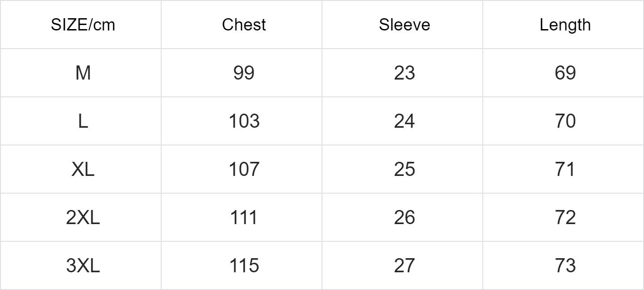Click chest value 115 in 3XL row
Screen dimensions: 644x290
244,266
